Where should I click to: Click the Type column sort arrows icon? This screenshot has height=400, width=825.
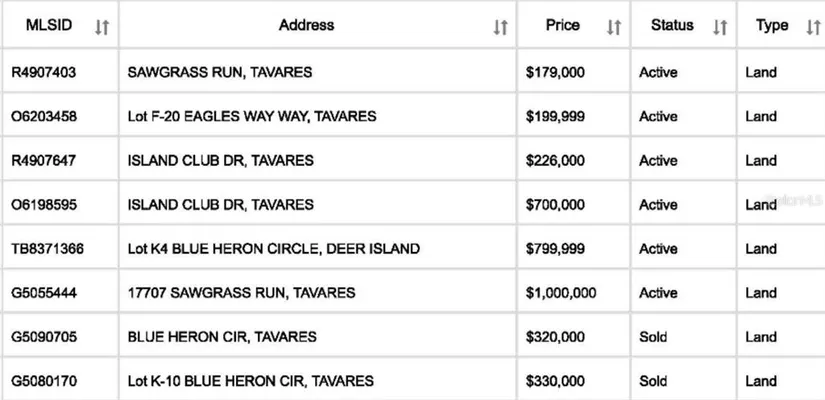click(x=812, y=28)
